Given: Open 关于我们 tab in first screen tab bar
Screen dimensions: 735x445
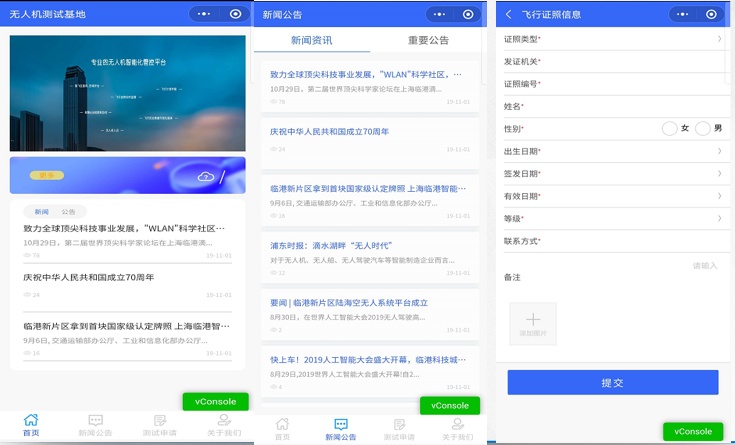Looking at the screenshot, I should click(224, 425).
